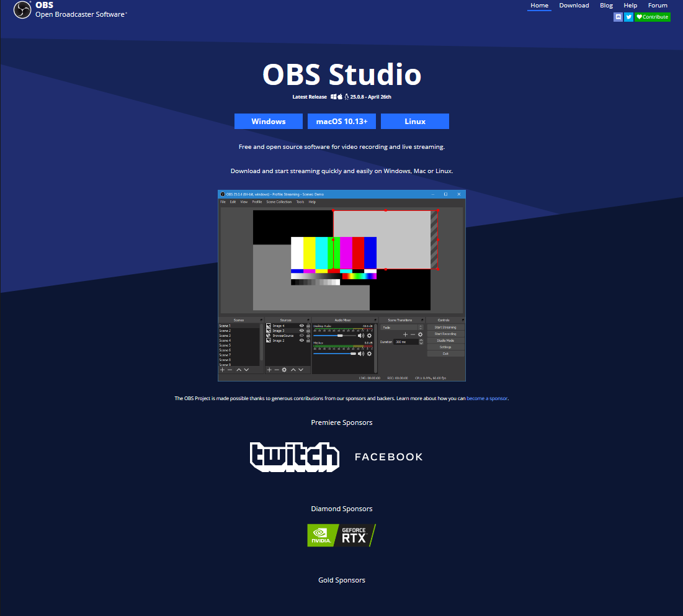Viewport: 683px width, 616px height.
Task: Click the remove transition minus icon
Action: pos(413,334)
